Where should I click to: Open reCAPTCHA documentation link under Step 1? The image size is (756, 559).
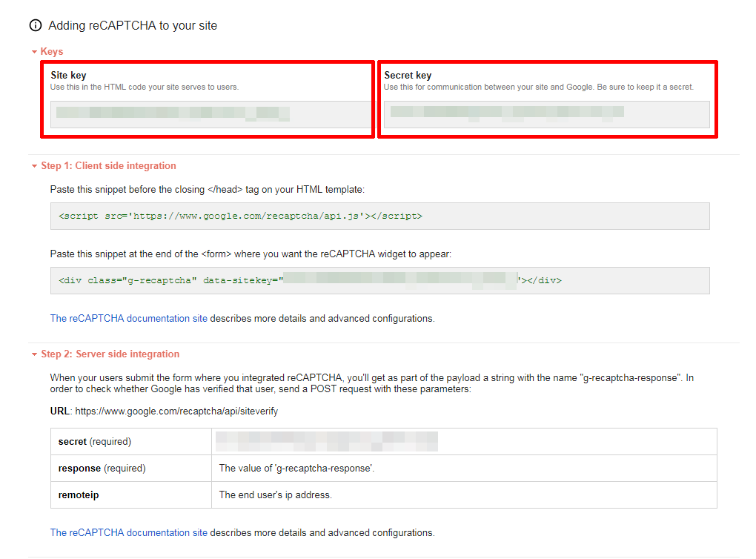129,318
